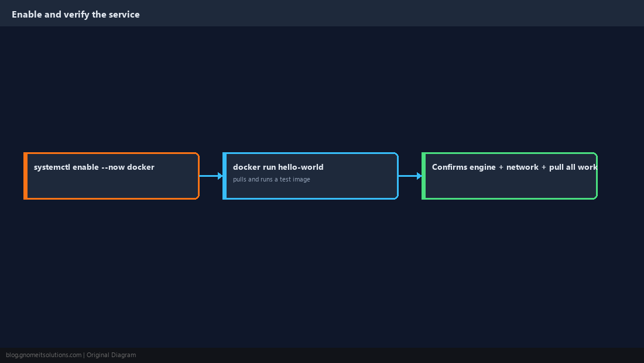Select the 'Confirms engine + network + pull' box

[x=509, y=176]
